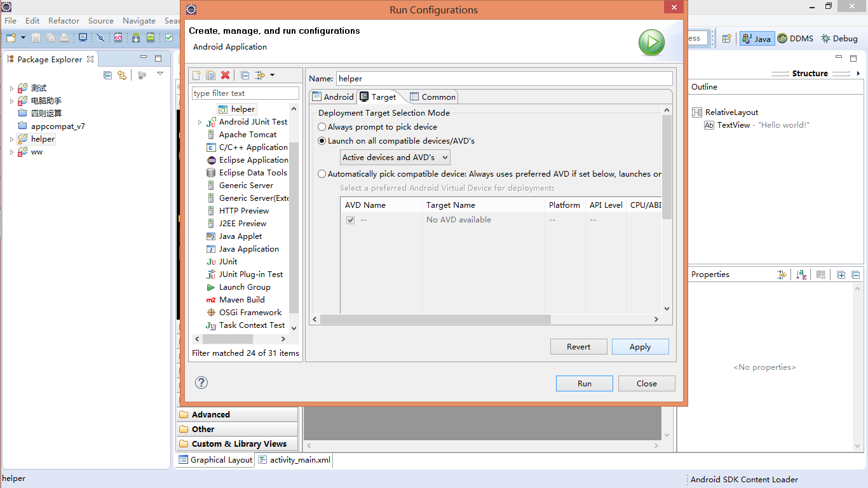This screenshot has height=488, width=868.
Task: Click the Run button
Action: point(585,383)
